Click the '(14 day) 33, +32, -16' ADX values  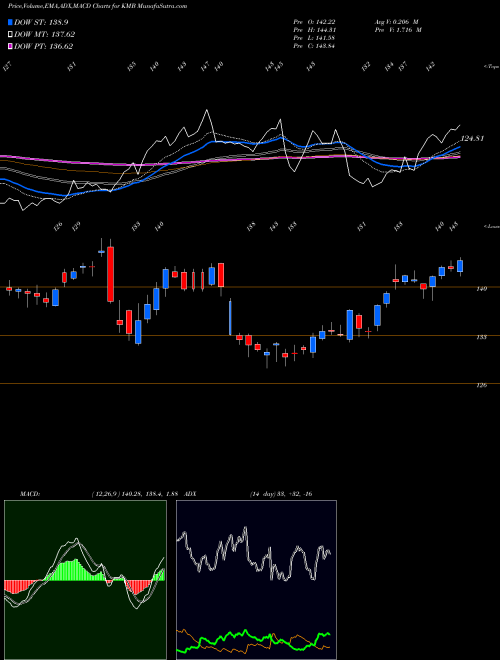[x=281, y=494]
